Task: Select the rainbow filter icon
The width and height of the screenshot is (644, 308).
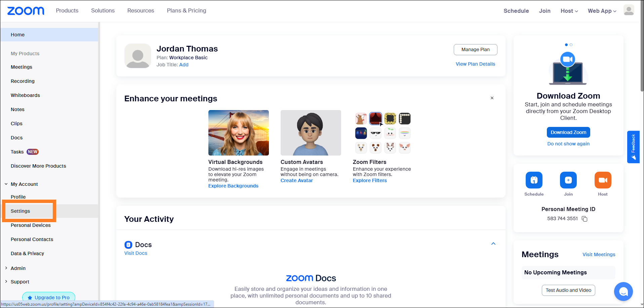Action: [404, 133]
